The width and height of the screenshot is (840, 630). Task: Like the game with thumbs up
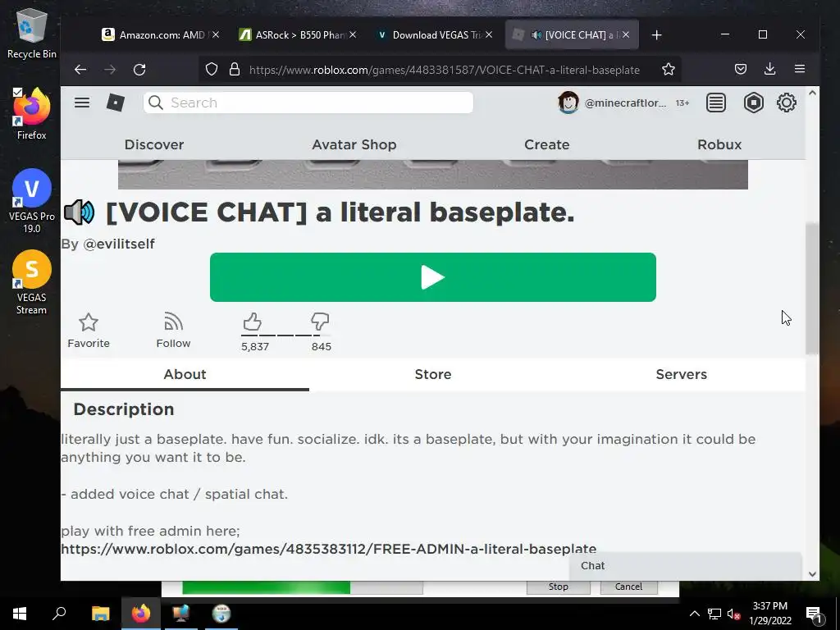[253, 322]
